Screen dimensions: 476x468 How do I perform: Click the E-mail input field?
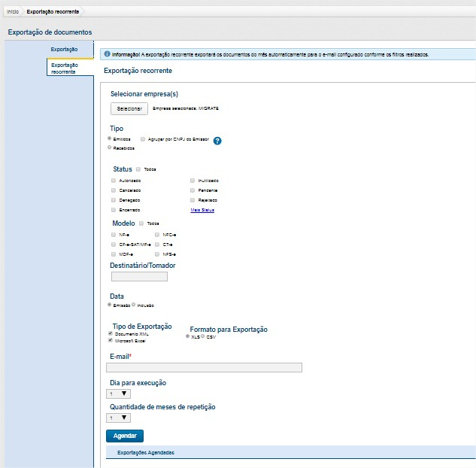(x=204, y=367)
